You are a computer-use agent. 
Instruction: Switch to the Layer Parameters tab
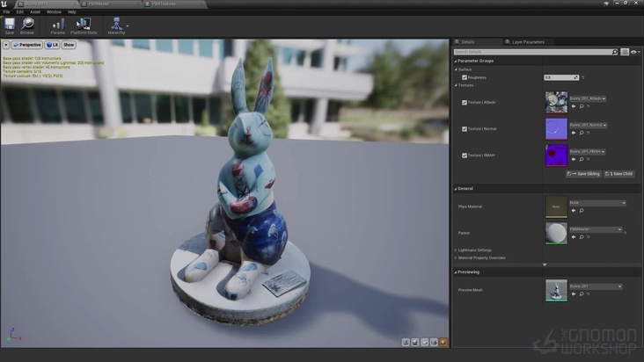[x=528, y=42]
